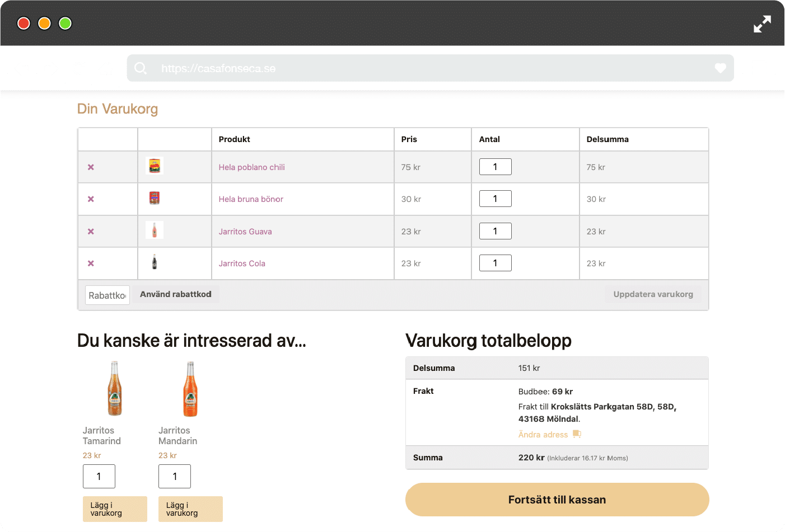Click Uppdatera varukorg button
Screen dimensions: 785x532
point(653,294)
